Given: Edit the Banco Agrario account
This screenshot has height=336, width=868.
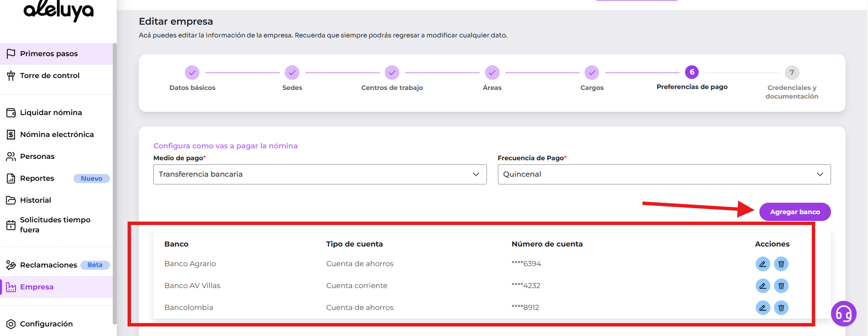Looking at the screenshot, I should pos(763,264).
